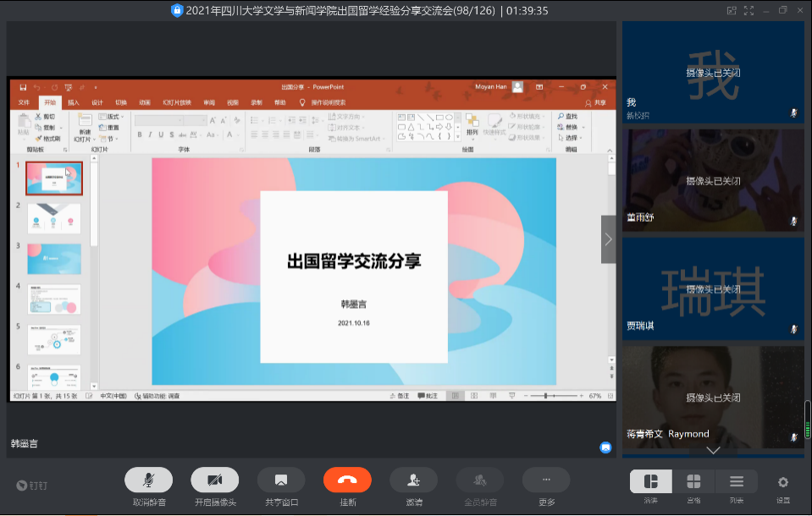Open the 更多 (more) options menu
Viewport: 812px width, 516px height.
pos(545,480)
